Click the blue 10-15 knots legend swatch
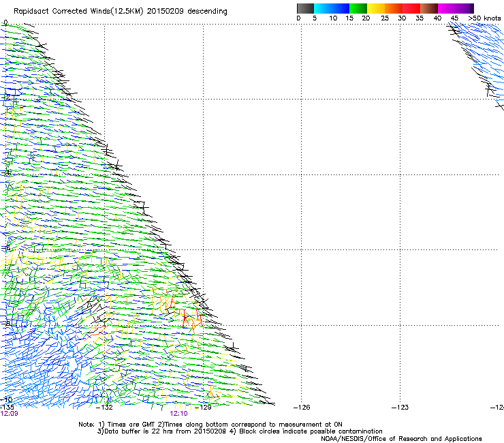The width and height of the screenshot is (504, 443). pyautogui.click(x=341, y=8)
